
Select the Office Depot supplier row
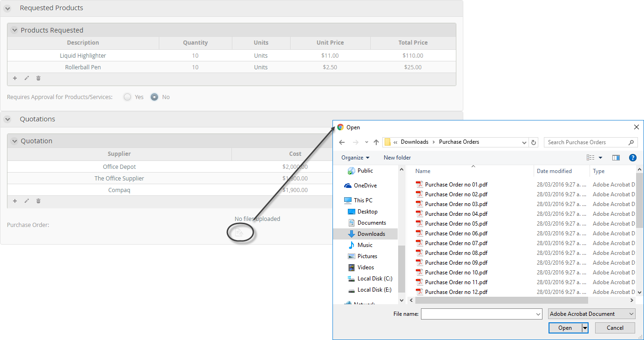coord(170,167)
